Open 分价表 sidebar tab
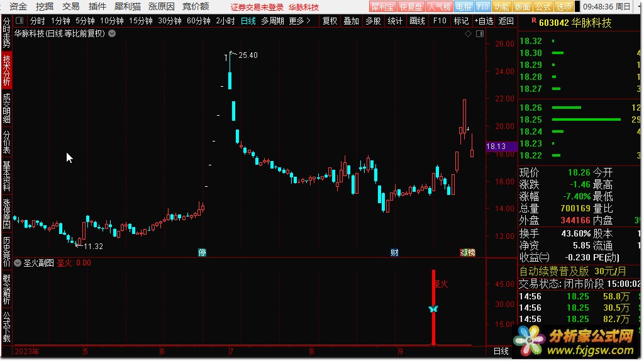 [6, 142]
